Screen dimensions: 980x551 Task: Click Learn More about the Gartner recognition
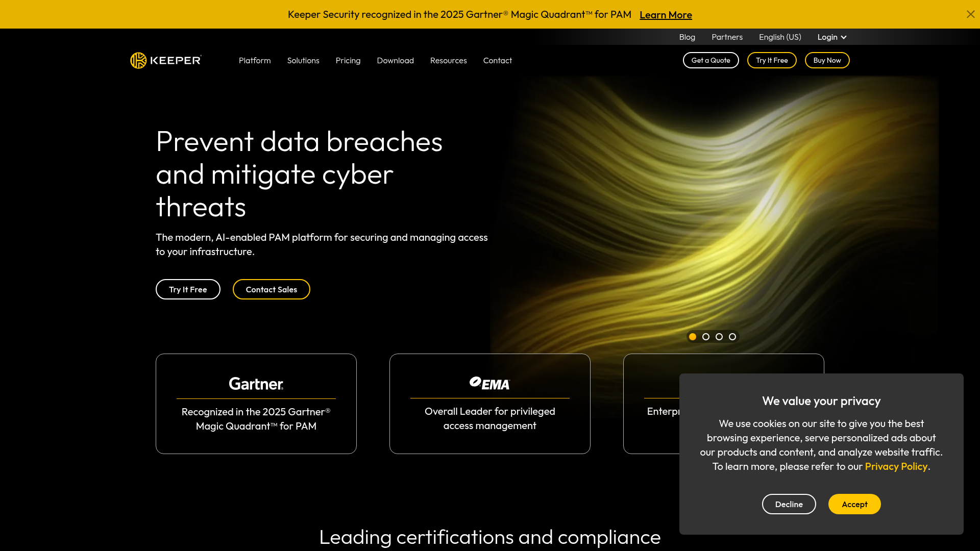coord(666,15)
